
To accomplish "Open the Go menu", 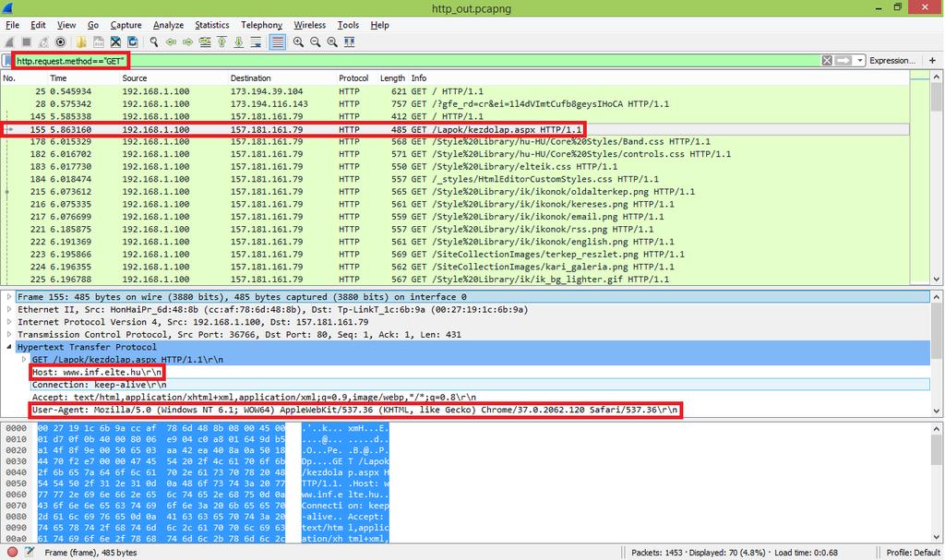I will [x=93, y=25].
